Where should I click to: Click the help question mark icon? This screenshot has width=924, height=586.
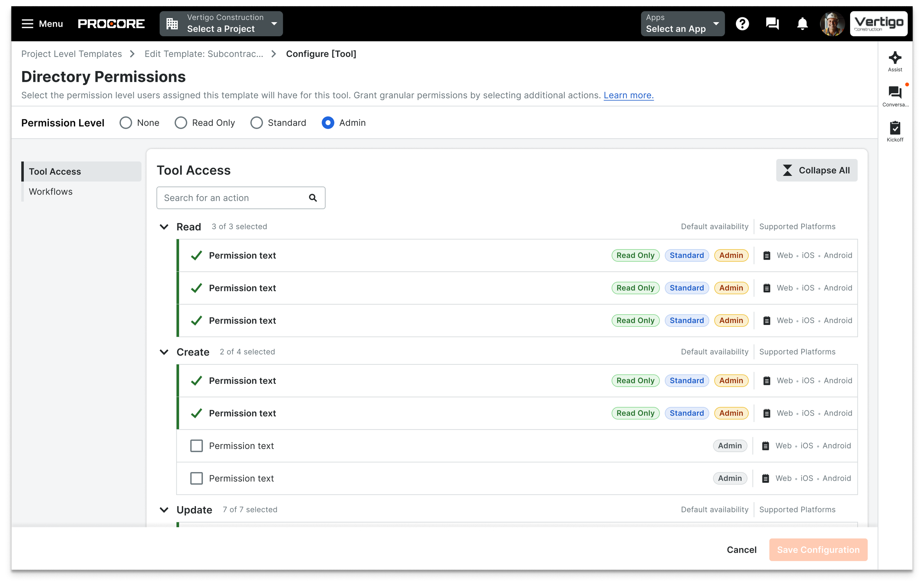tap(742, 24)
